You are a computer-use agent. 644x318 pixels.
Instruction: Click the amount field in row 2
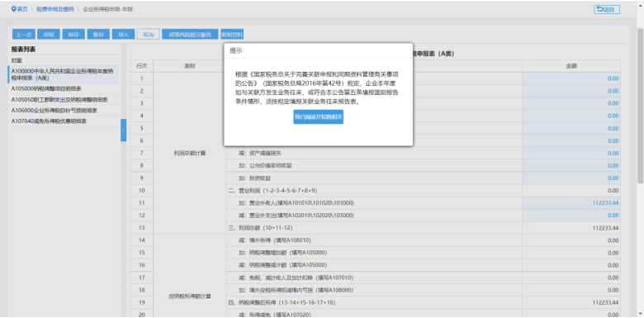[571, 91]
